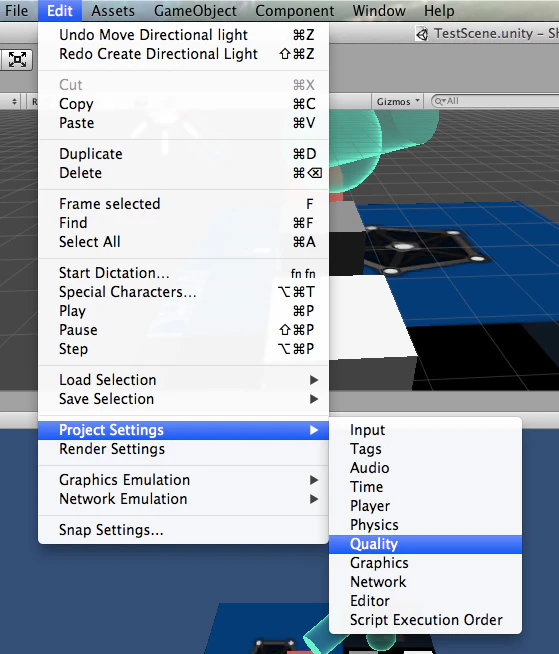Select Physics in Project Settings
Image resolution: width=559 pixels, height=654 pixels.
point(426,525)
